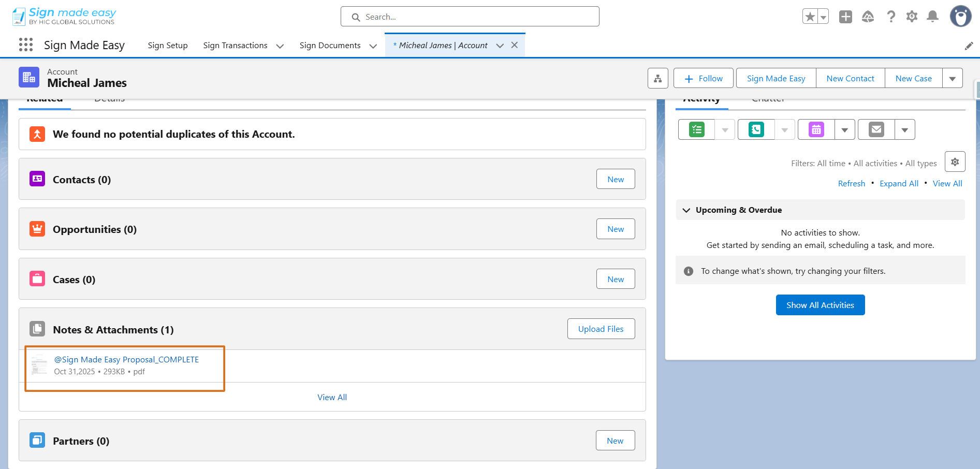Click the global actions plus icon
Viewport: 980px width, 469px height.
[845, 17]
